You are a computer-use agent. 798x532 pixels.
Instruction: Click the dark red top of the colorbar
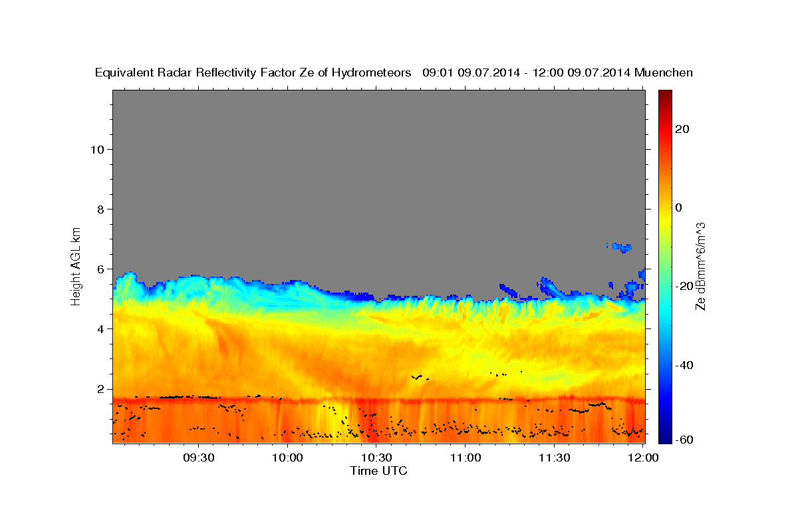coord(664,96)
